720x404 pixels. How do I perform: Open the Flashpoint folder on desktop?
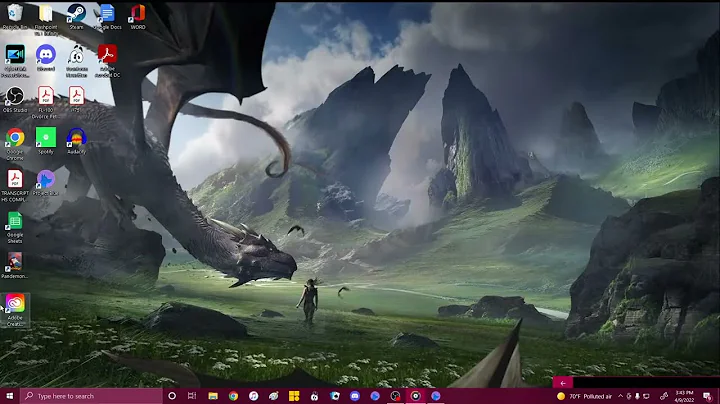point(45,19)
